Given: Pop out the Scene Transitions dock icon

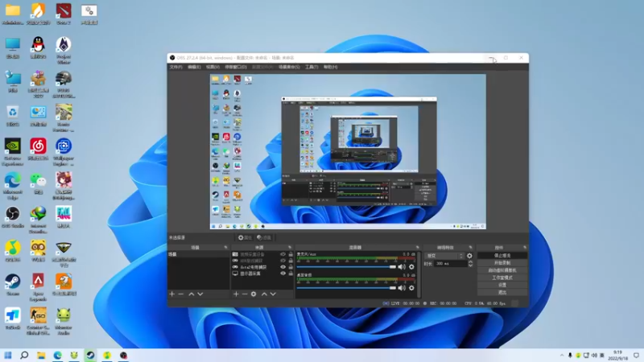Looking at the screenshot, I should pos(470,248).
